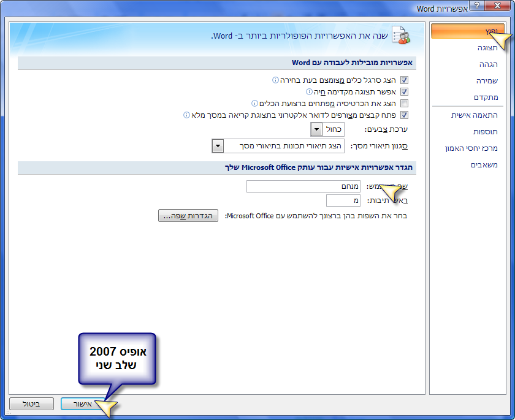This screenshot has width=515, height=420.
Task: Click the choose Microsoft Office languages text
Action: point(316,216)
